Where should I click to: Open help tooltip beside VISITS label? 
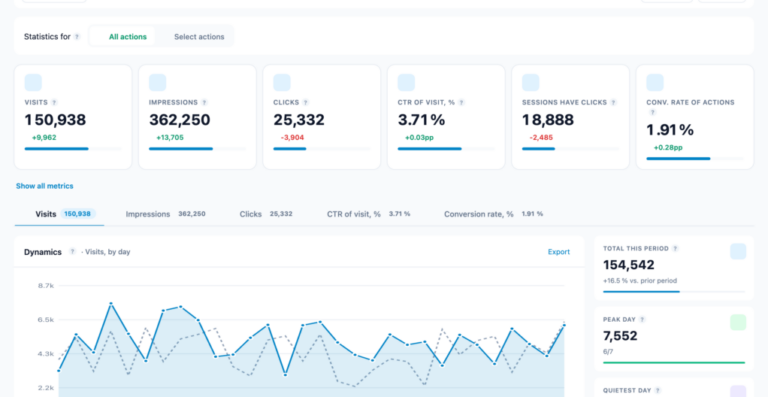pos(54,103)
